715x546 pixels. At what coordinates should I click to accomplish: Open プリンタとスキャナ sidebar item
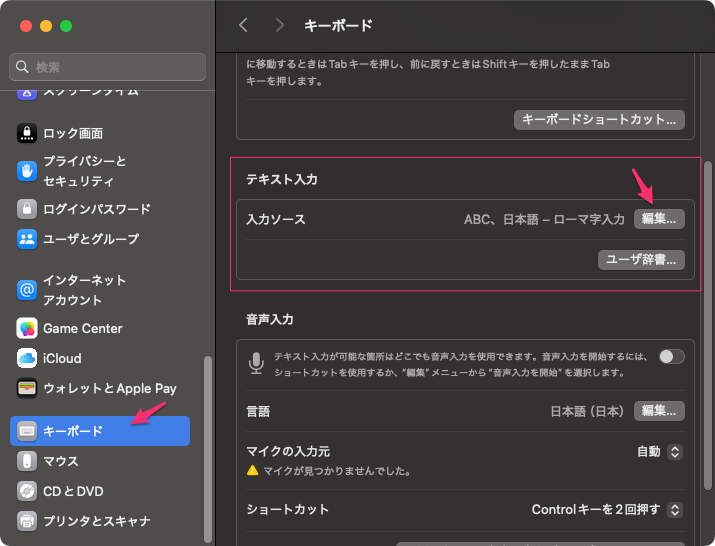(96, 521)
